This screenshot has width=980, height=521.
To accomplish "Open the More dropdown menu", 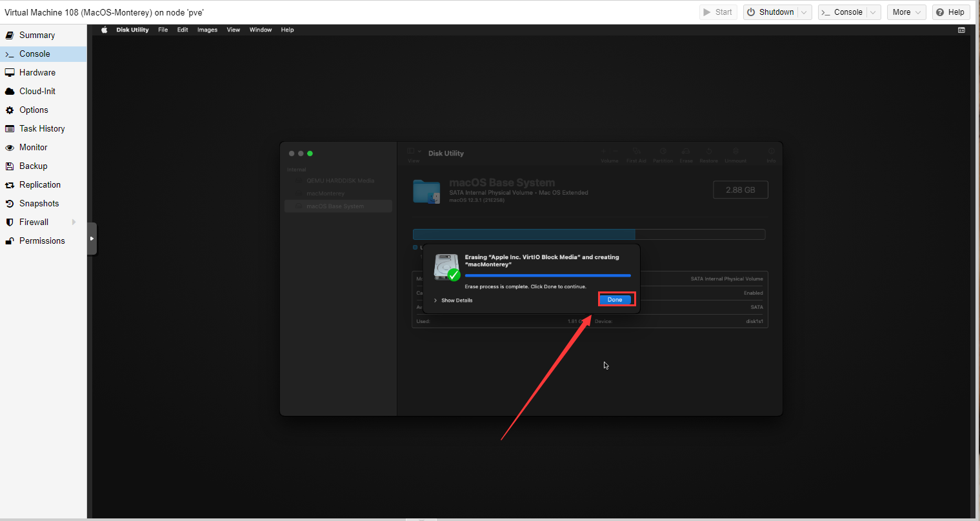I will click(x=906, y=12).
